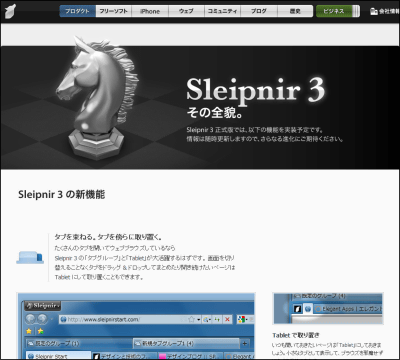Screen dimensions: 400x360
Task: Click the sleipnirstart.com address bar in the screenshot
Action: point(123,319)
